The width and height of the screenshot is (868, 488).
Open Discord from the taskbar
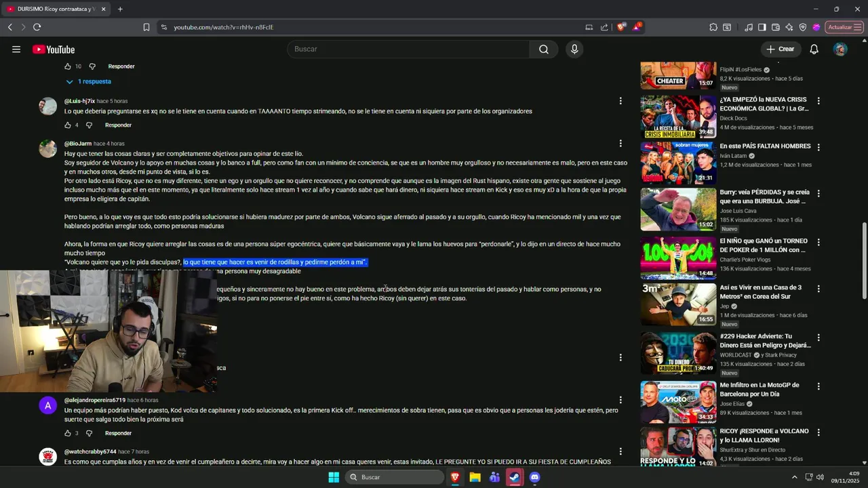534,477
